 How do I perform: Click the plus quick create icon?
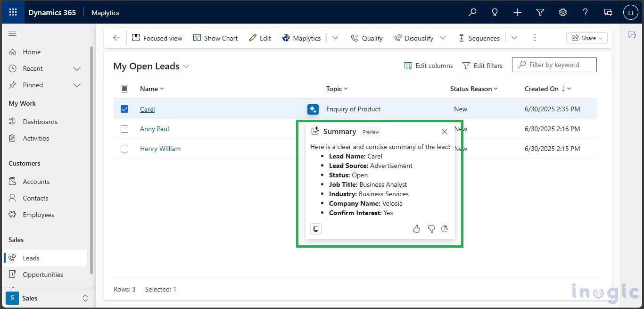(x=518, y=13)
